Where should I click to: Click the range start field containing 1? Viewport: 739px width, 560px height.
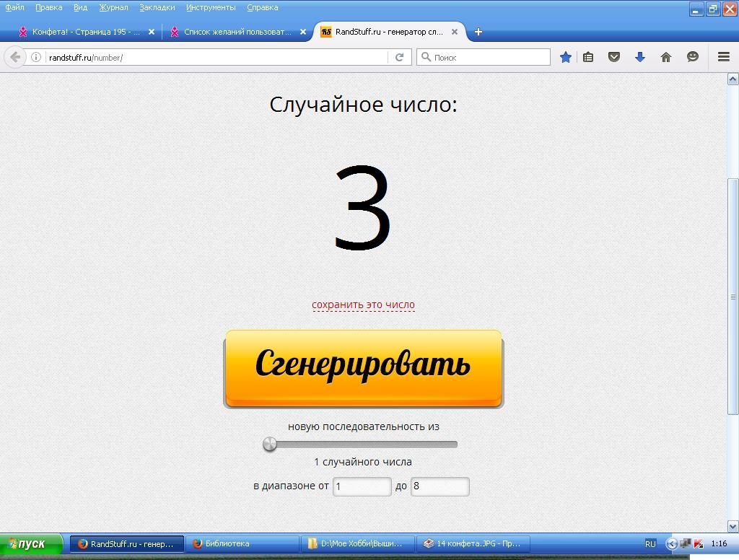[362, 486]
